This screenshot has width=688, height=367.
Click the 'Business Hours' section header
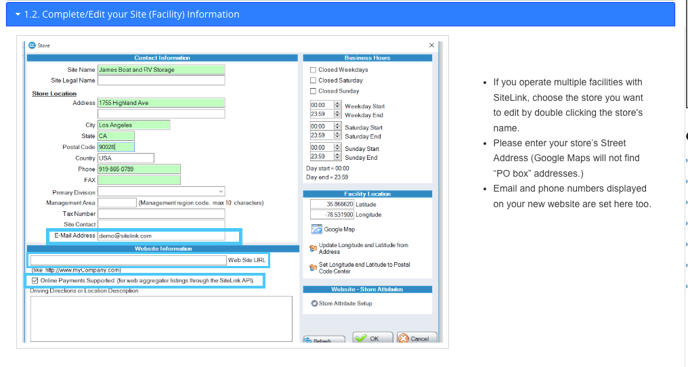click(367, 58)
